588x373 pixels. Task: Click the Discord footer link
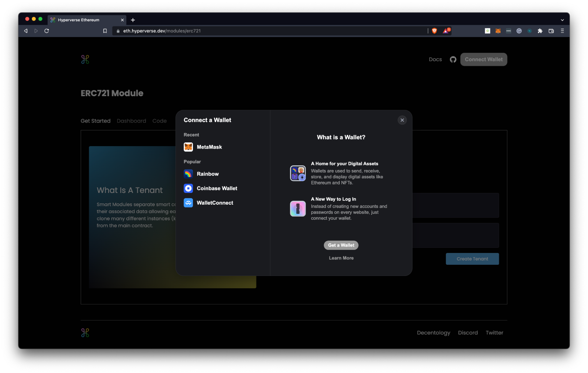[468, 332]
